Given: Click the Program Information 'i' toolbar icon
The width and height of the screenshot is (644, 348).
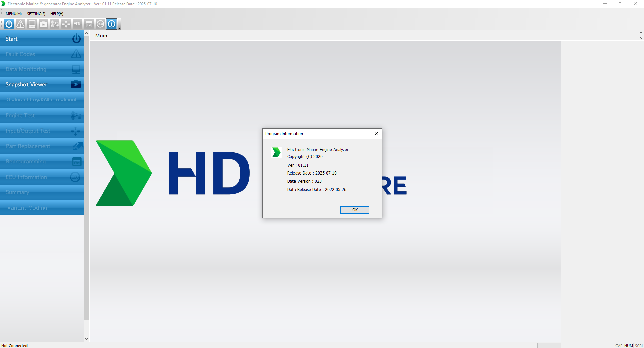Looking at the screenshot, I should tap(112, 24).
